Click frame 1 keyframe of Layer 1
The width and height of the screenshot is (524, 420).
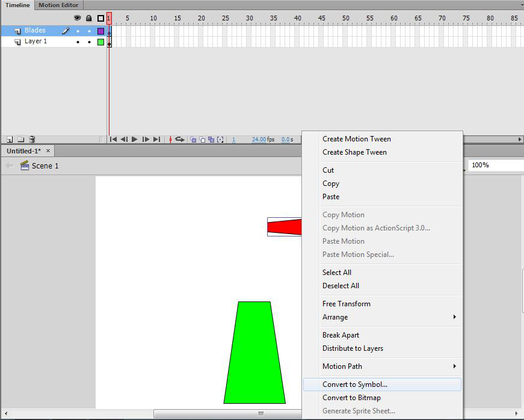109,43
